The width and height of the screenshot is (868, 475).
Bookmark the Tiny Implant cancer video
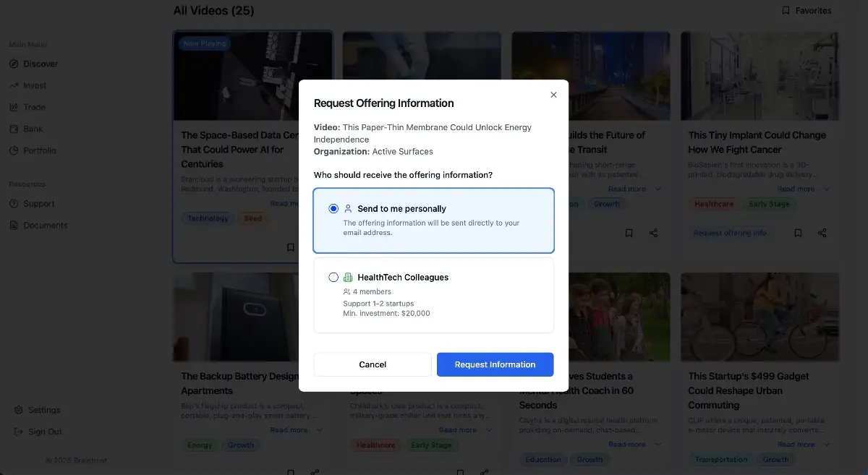[798, 233]
